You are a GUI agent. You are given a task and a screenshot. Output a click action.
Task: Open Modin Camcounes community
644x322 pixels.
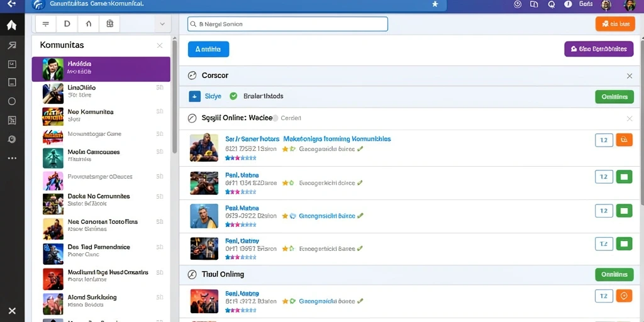point(101,158)
